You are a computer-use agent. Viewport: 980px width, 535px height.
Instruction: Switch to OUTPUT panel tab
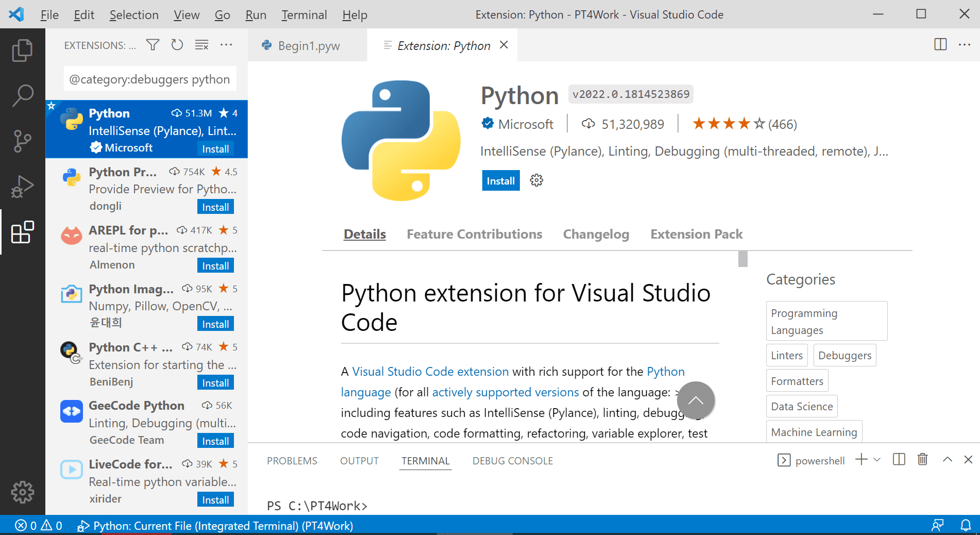point(359,461)
